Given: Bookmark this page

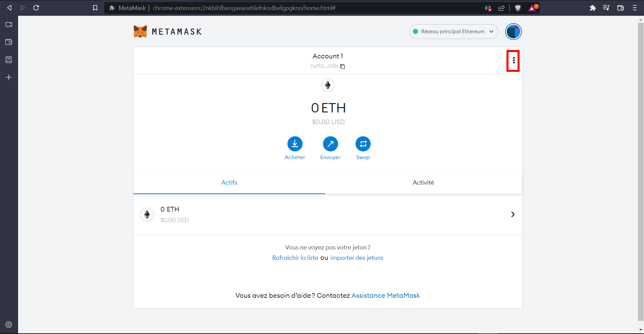Looking at the screenshot, I should 95,8.
